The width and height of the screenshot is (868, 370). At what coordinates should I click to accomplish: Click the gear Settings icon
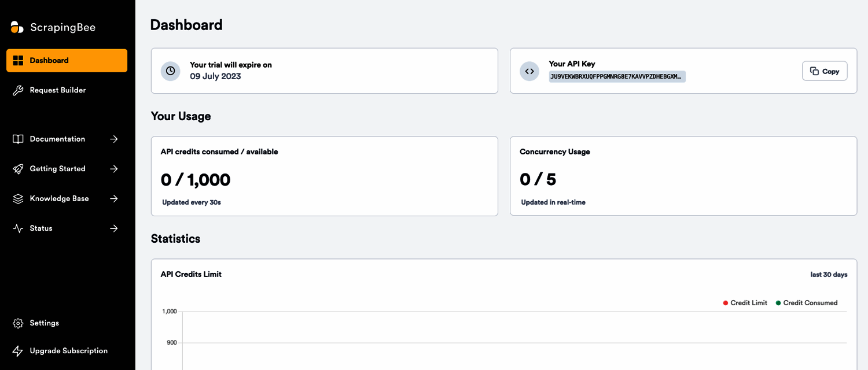(18, 323)
